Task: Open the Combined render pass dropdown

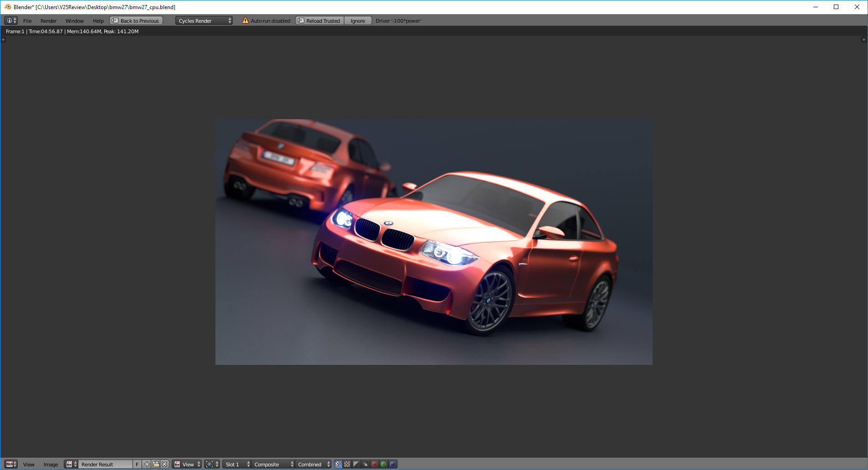Action: click(314, 464)
